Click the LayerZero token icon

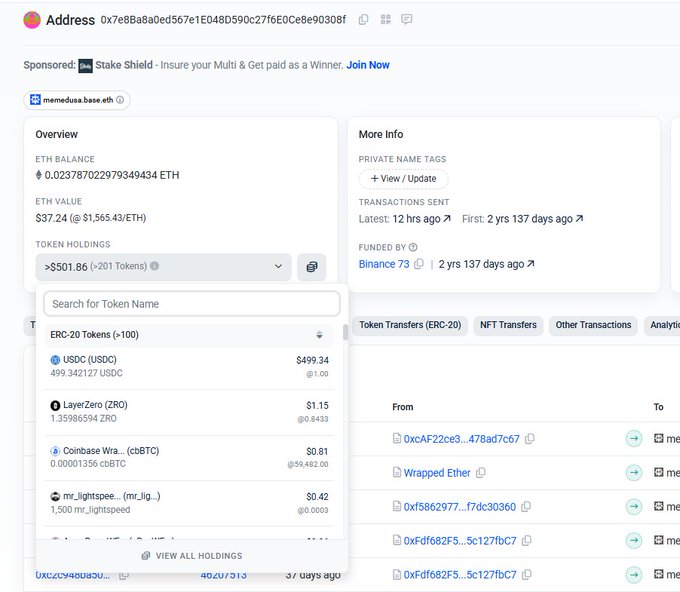point(55,406)
